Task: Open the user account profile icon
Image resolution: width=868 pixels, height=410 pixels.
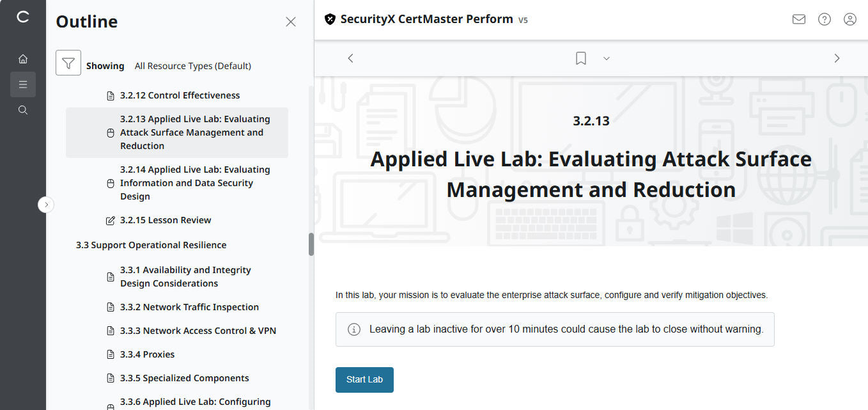Action: point(849,19)
